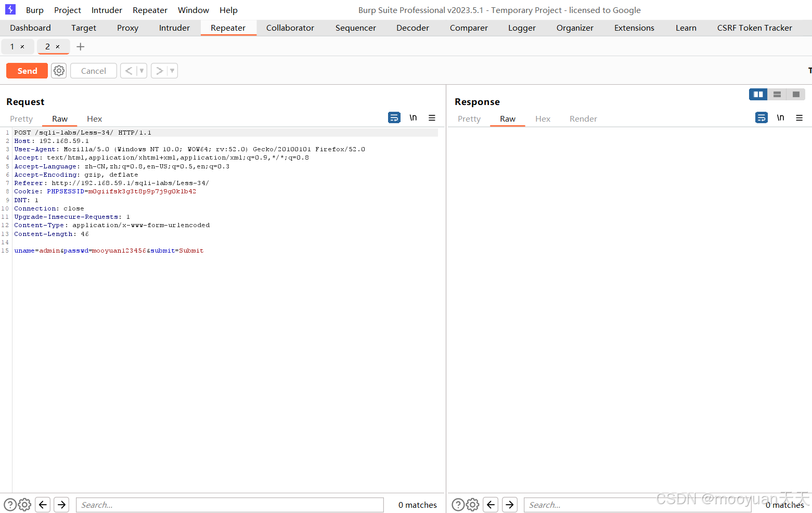Open Request search help icon

(10, 505)
